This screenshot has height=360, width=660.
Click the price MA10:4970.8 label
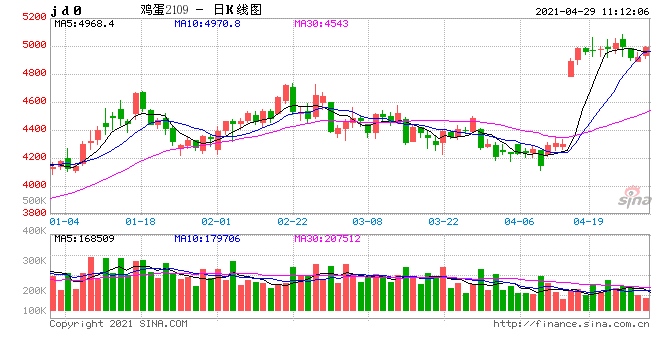click(208, 24)
